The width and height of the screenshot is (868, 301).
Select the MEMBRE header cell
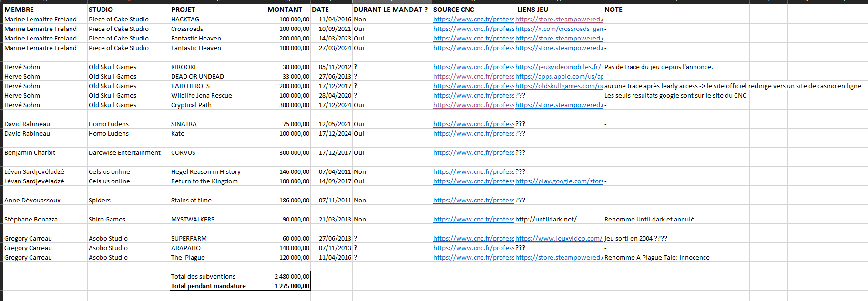[45, 10]
